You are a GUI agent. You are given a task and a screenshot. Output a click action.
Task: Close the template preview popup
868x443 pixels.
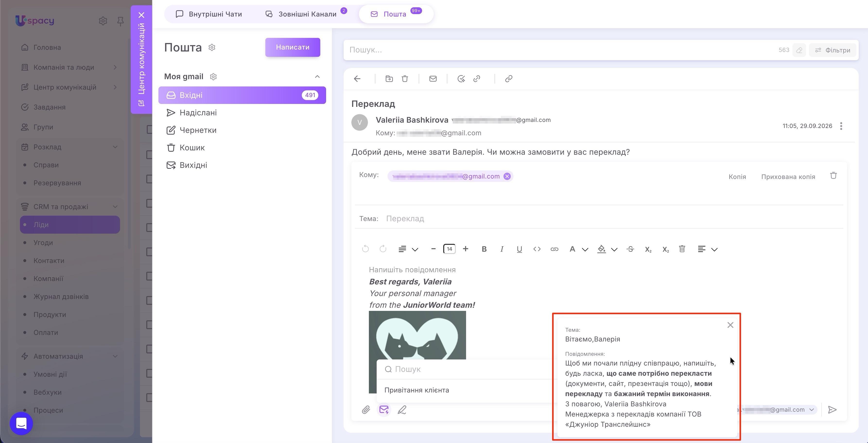coord(730,325)
